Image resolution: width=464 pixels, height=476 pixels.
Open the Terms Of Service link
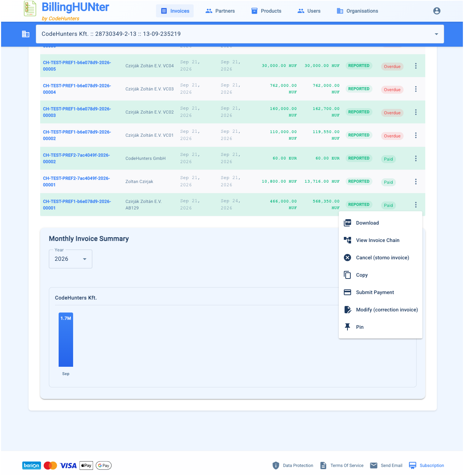(x=342, y=466)
